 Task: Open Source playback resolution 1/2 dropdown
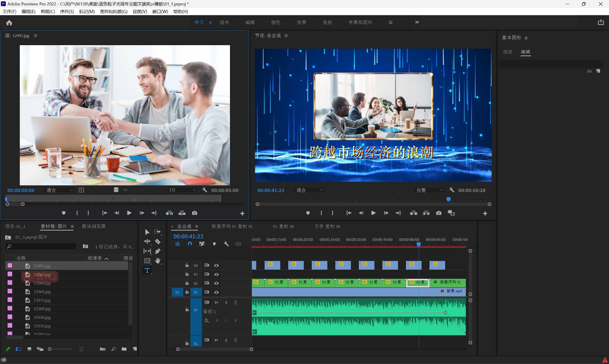[182, 190]
